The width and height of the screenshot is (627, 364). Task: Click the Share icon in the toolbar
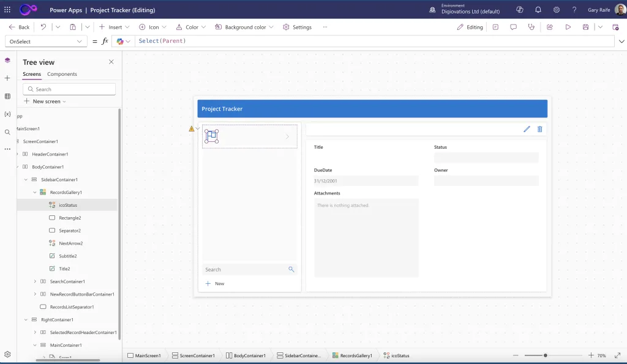(549, 27)
